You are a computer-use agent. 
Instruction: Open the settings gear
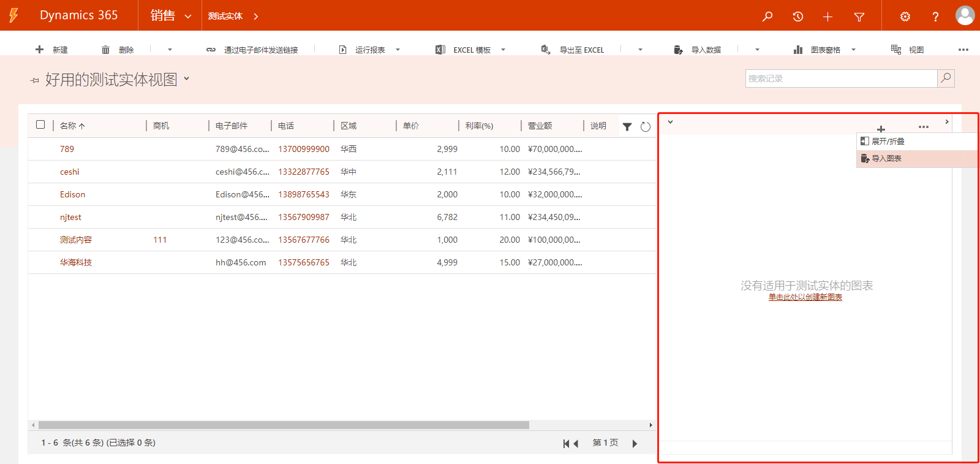point(905,17)
